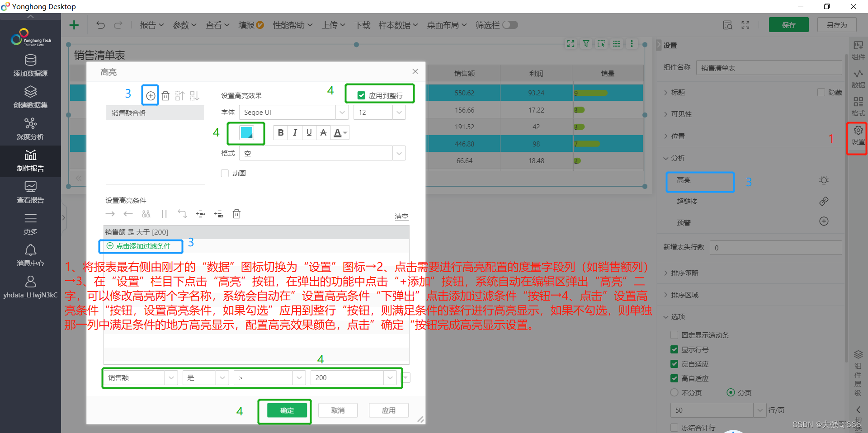Open the 性能帮助 menu
This screenshot has height=433, width=868.
point(292,25)
